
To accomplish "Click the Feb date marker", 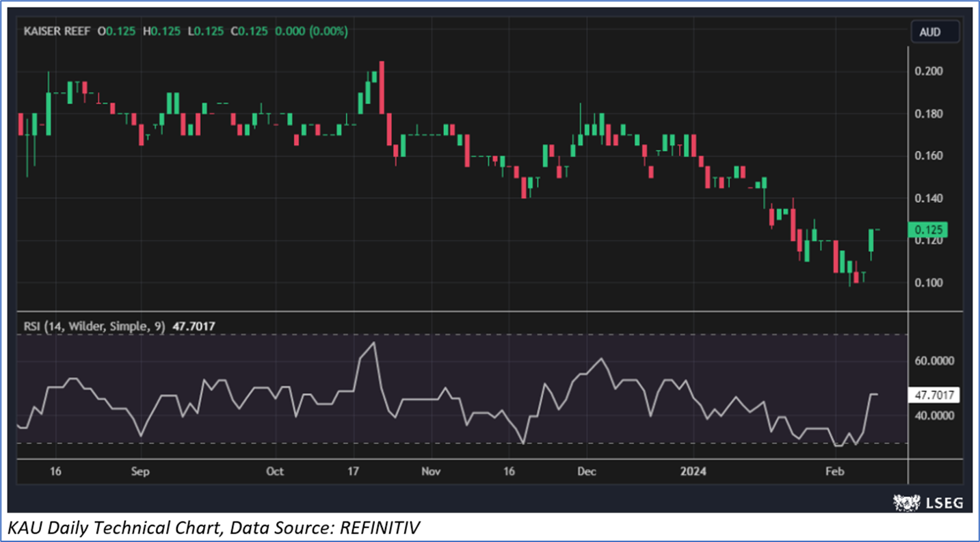I will tap(833, 472).
